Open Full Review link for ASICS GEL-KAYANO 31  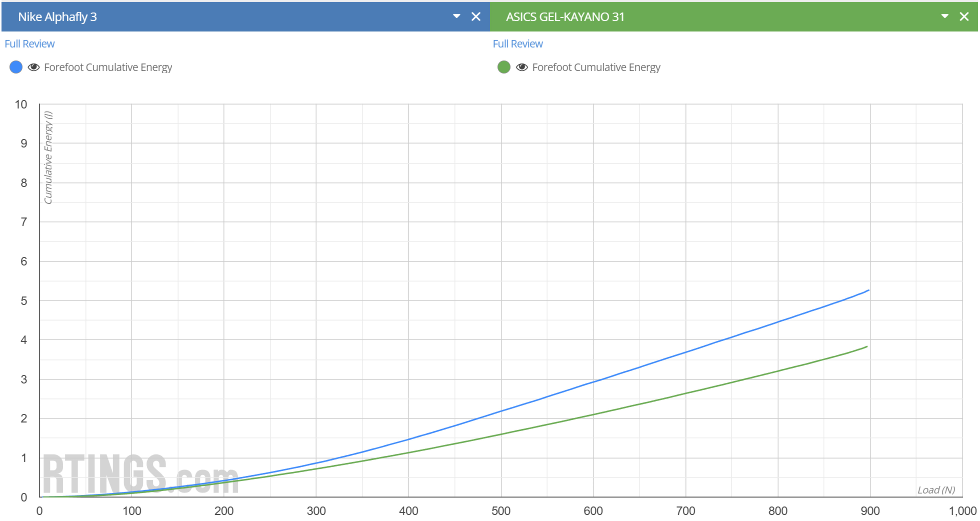point(518,44)
